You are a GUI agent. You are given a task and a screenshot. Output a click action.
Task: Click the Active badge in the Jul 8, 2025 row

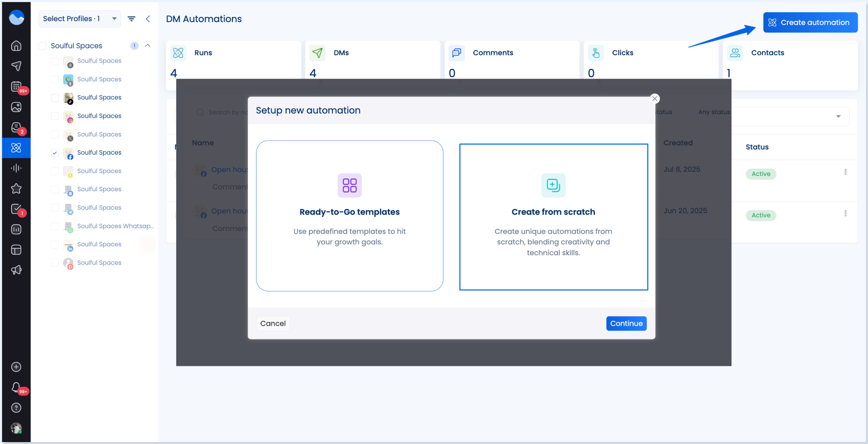tap(760, 174)
